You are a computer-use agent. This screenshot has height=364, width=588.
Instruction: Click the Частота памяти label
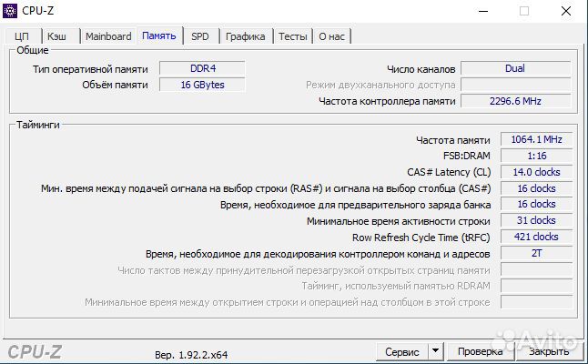(x=453, y=140)
